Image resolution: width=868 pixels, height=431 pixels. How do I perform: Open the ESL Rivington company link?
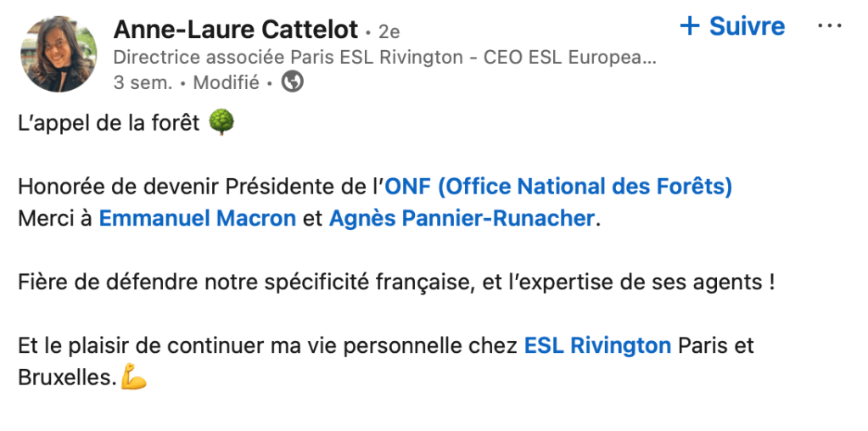click(597, 346)
